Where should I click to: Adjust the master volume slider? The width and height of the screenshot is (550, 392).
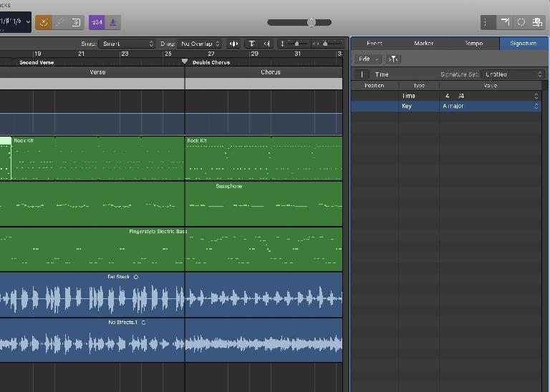(299, 22)
